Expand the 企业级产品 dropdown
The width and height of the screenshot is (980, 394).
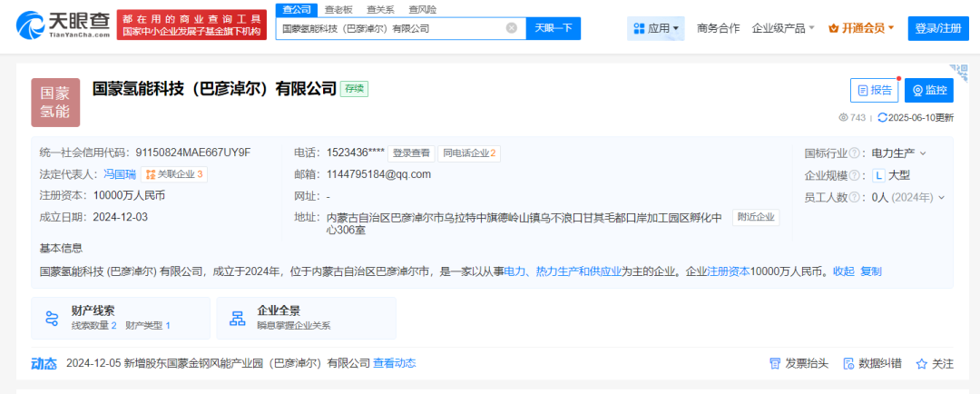pos(783,28)
